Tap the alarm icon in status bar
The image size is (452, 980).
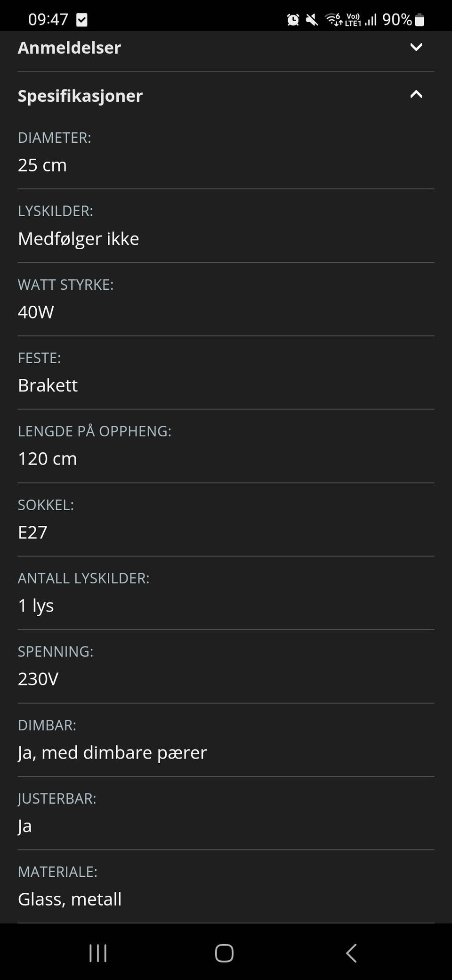click(x=293, y=20)
